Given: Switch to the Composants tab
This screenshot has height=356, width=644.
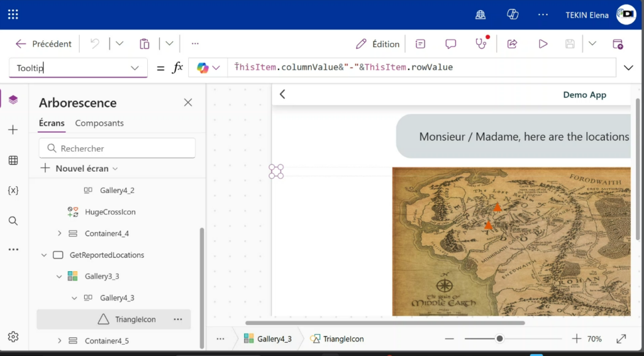Looking at the screenshot, I should 99,123.
